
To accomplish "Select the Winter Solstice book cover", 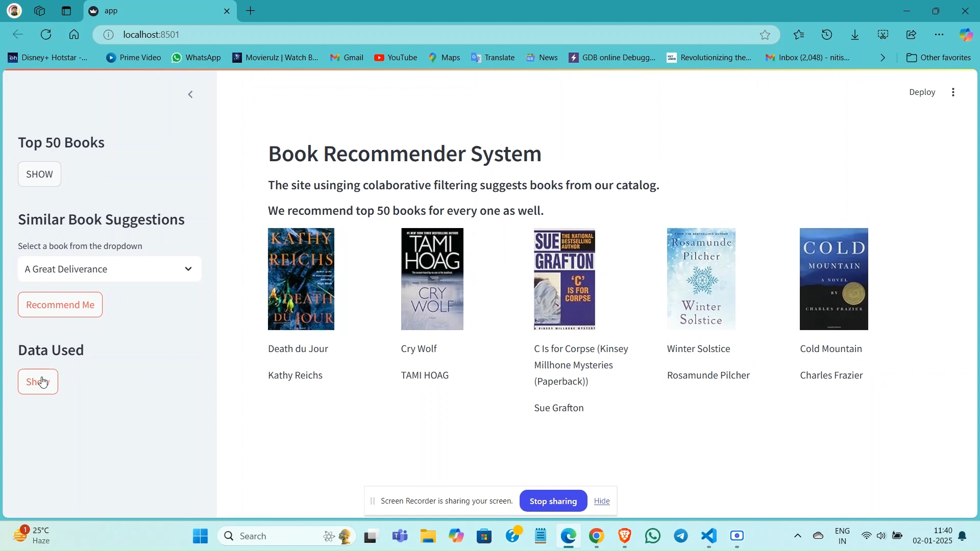I will 701,280.
